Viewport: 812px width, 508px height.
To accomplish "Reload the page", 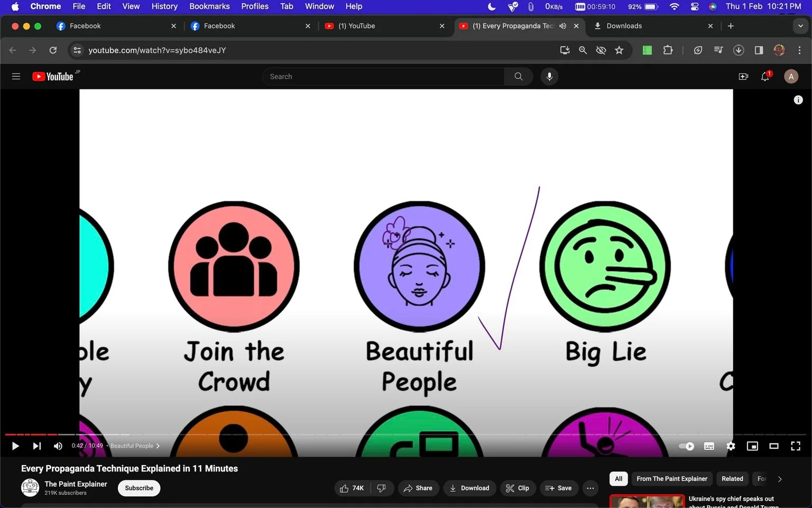I will [53, 50].
